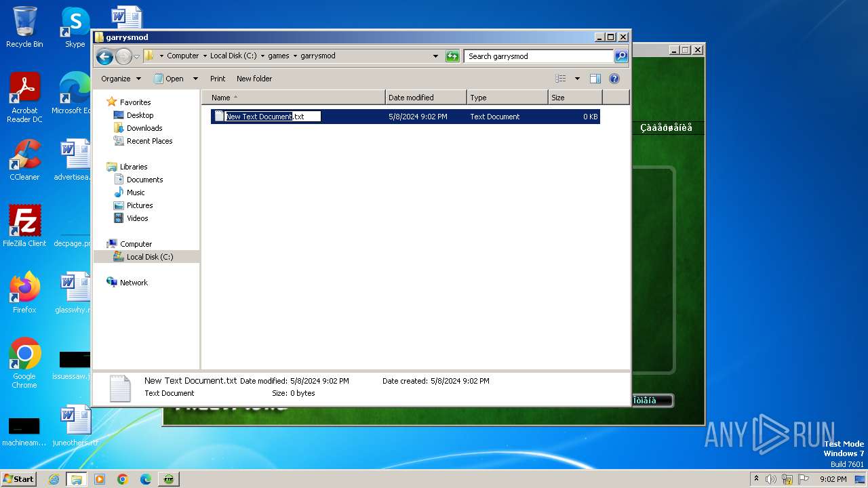The image size is (868, 488).
Task: Open the address bar history dropdown
Action: click(x=435, y=56)
